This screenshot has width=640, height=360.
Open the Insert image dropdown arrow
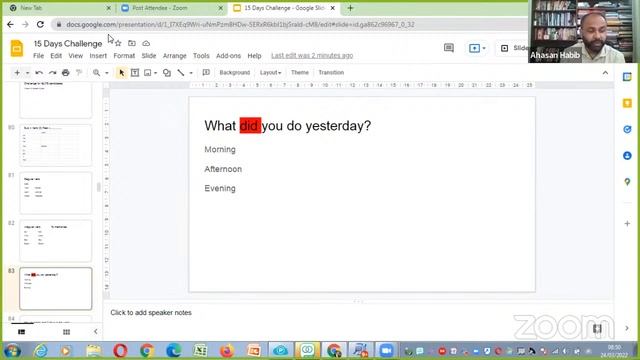pos(156,73)
